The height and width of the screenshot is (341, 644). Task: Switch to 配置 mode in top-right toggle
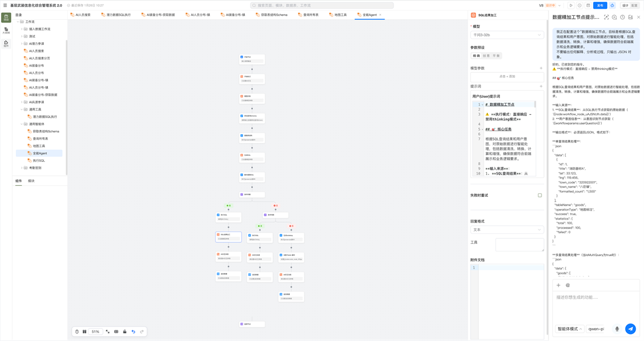coord(635,5)
